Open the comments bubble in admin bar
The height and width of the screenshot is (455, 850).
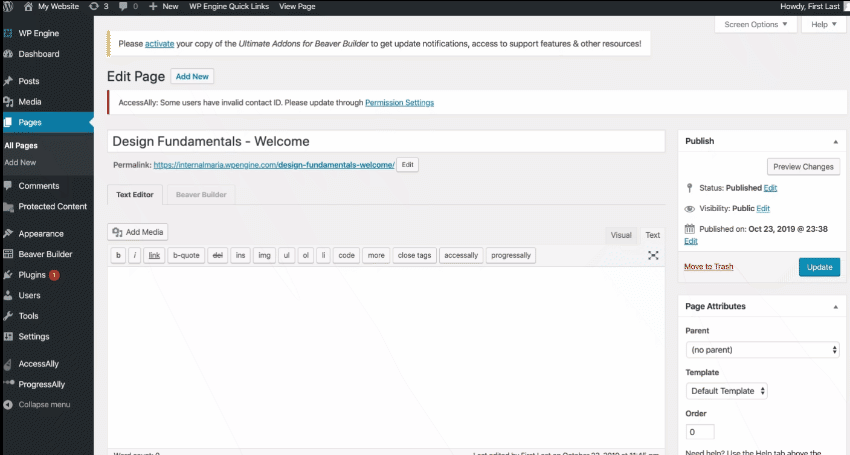pyautogui.click(x=127, y=6)
